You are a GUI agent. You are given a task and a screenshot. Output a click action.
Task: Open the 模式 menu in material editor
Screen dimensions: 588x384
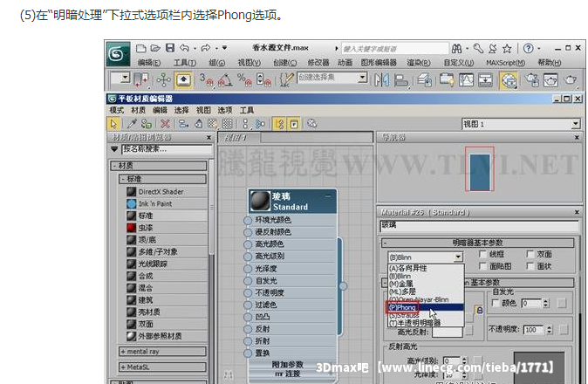point(116,110)
